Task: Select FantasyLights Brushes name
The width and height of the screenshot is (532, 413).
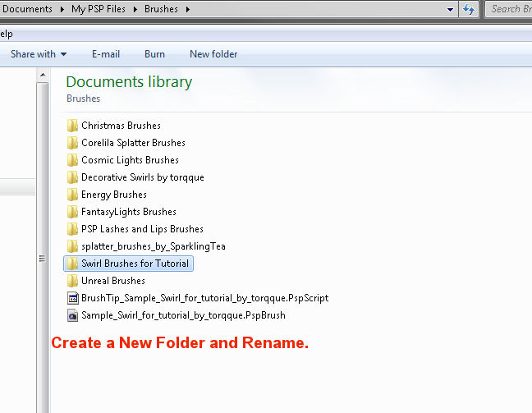Action: [129, 212]
